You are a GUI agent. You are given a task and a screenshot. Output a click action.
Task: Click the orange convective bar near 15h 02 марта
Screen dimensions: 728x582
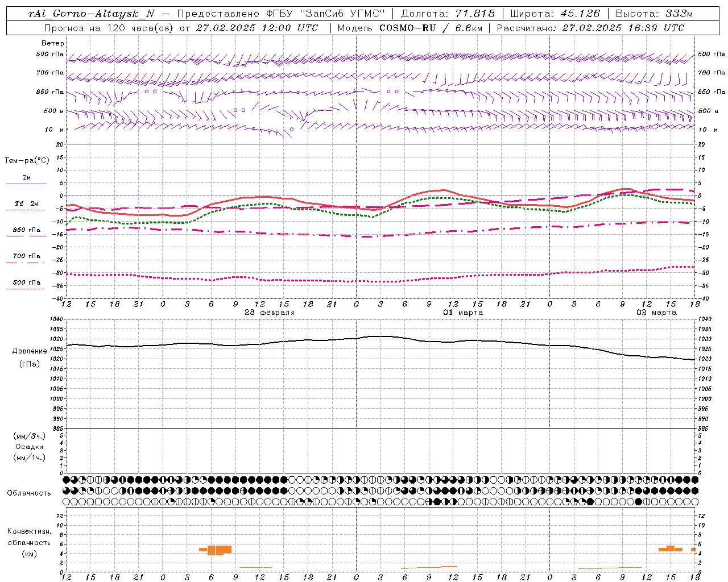coord(671,548)
